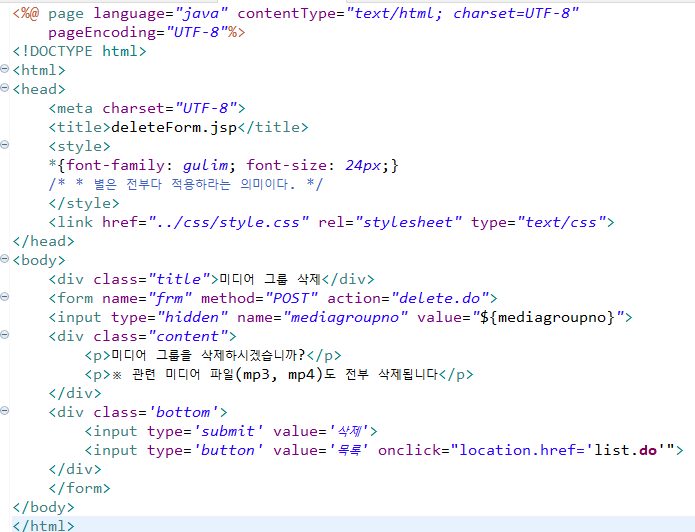This screenshot has width=695, height=532.
Task: Click the rel="stylesheet" attribute
Action: (x=390, y=223)
